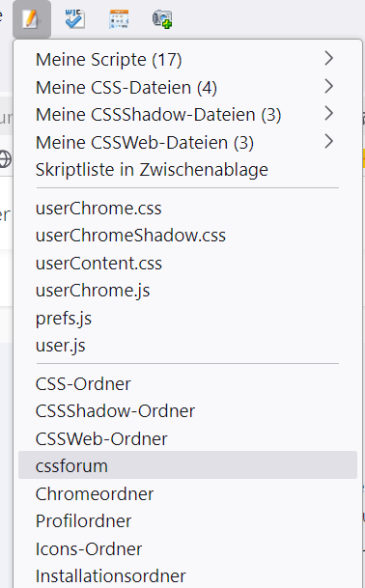Open the W3C validator toolbar icon

click(x=74, y=18)
